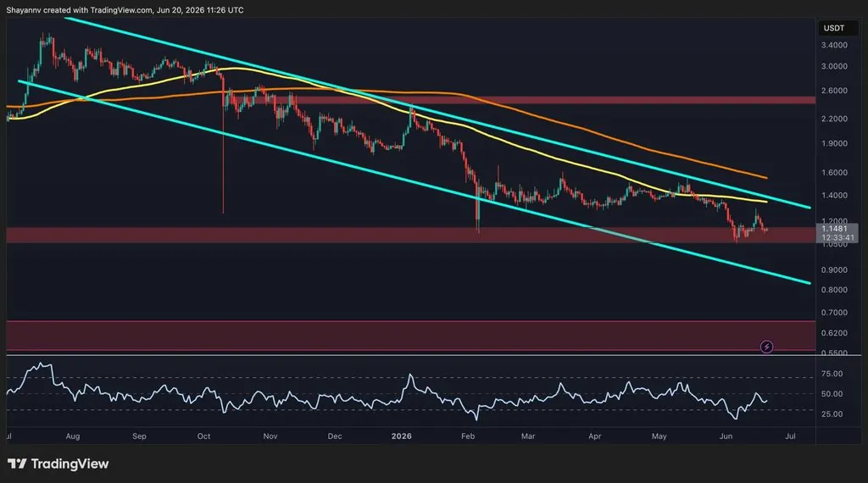Click the Nov label on time axis
The image size is (868, 483).
(x=270, y=436)
